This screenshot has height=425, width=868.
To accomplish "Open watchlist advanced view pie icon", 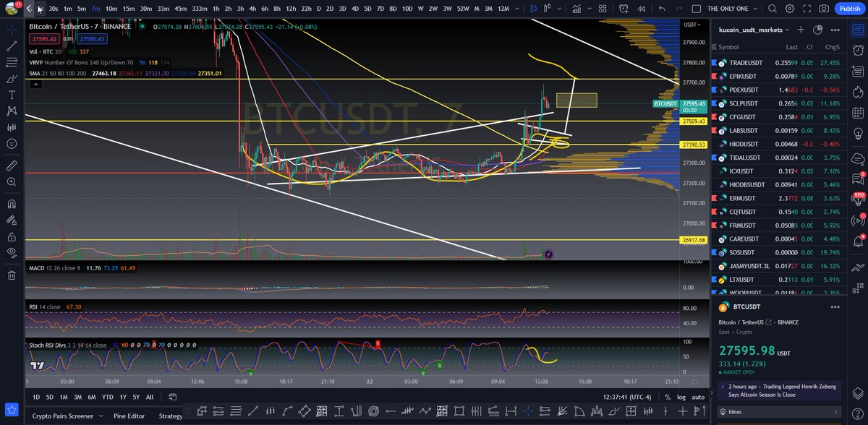I will pyautogui.click(x=818, y=30).
